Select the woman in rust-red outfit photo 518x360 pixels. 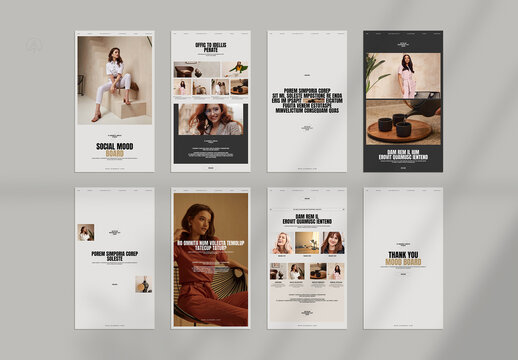211,260
